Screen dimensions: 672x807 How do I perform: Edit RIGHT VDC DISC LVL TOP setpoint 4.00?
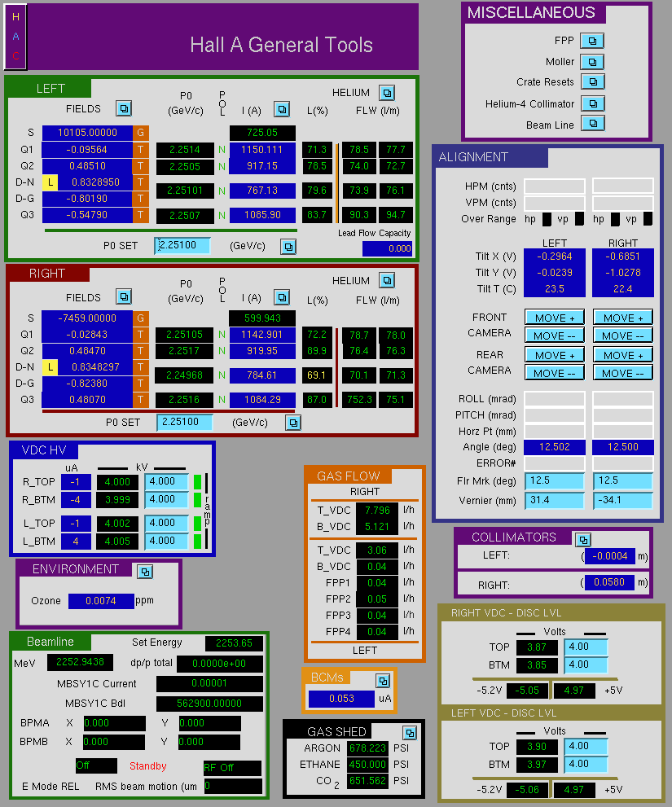tap(586, 647)
